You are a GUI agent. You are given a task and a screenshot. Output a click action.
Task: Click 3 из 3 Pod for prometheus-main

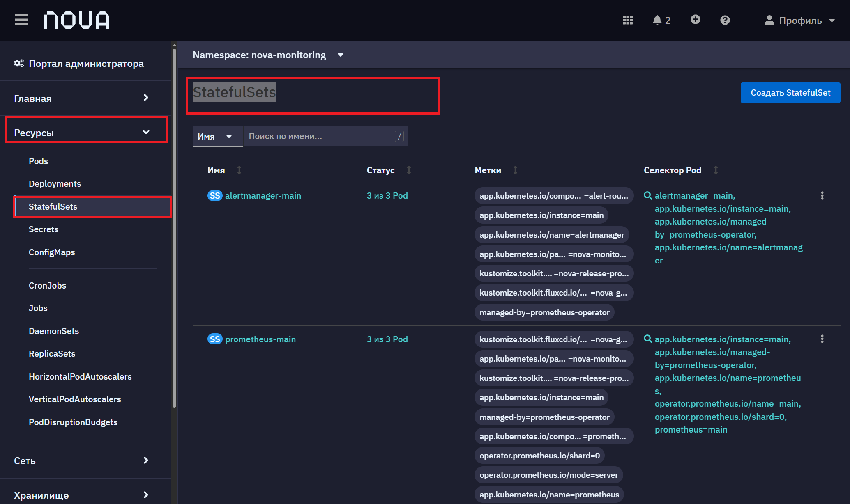[x=387, y=339]
